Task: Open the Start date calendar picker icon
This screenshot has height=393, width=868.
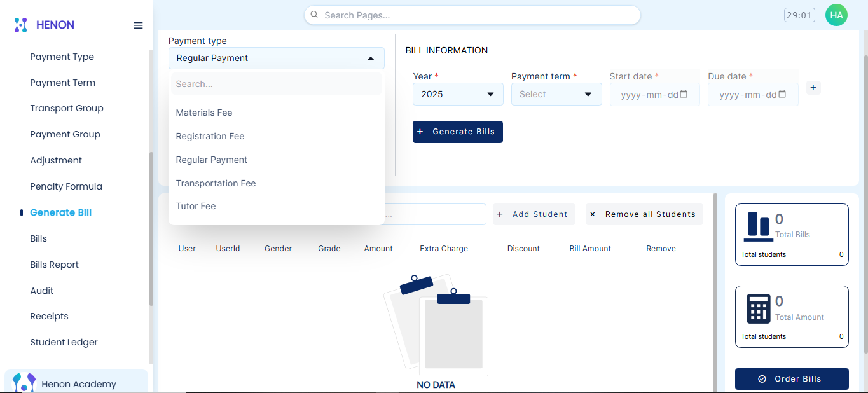Action: (x=684, y=94)
